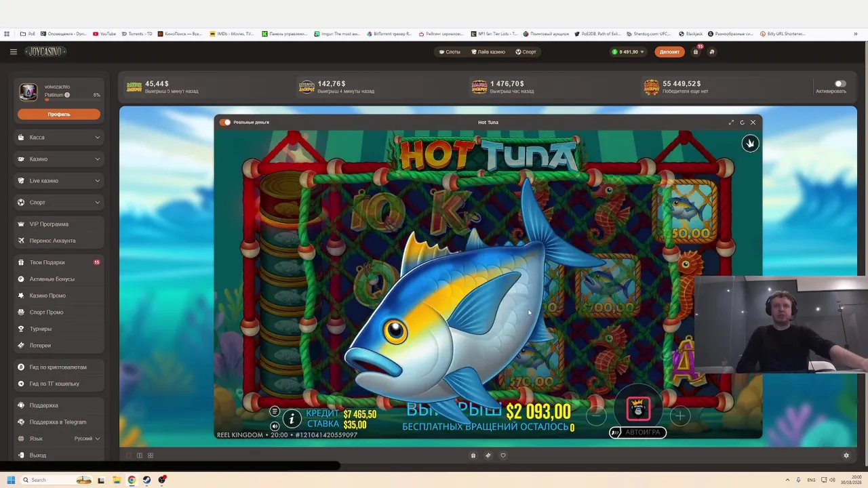Click the bell icon next to gifts

(x=711, y=52)
